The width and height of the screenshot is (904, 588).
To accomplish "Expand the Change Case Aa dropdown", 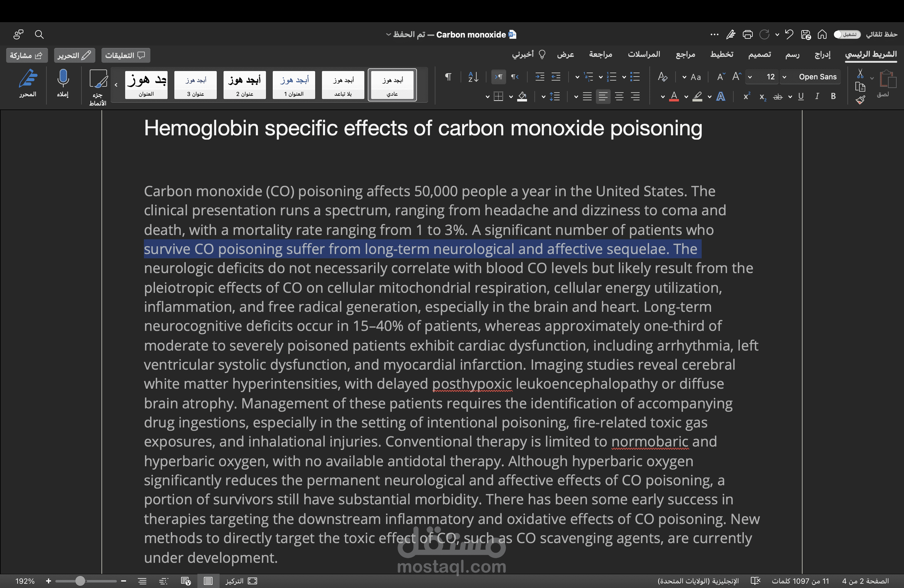I will click(x=684, y=77).
